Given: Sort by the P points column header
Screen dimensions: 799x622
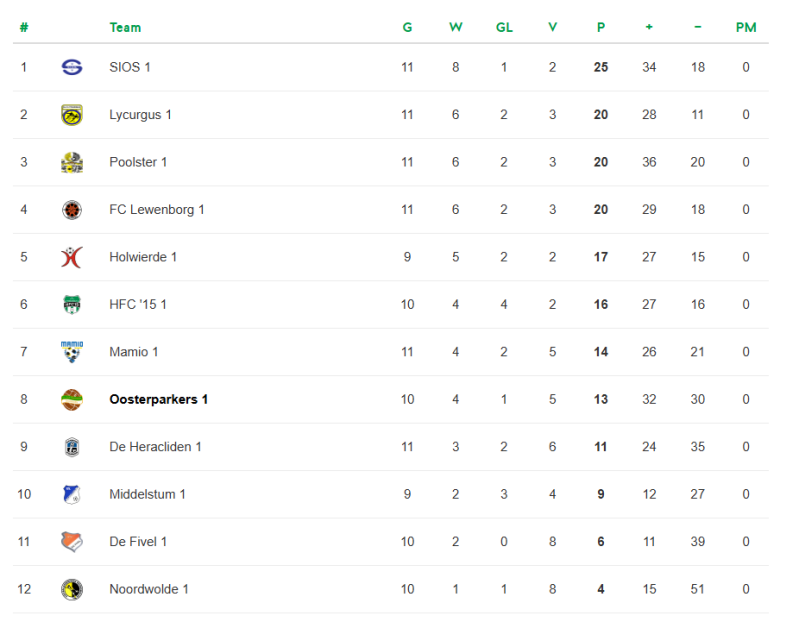Looking at the screenshot, I should coord(601,28).
